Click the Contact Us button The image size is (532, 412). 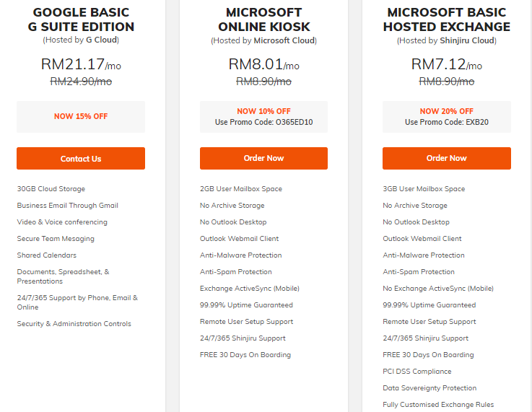tap(81, 158)
